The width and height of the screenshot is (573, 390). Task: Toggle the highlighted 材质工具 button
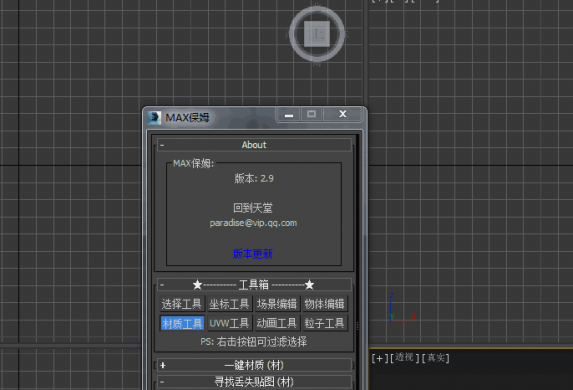click(182, 323)
